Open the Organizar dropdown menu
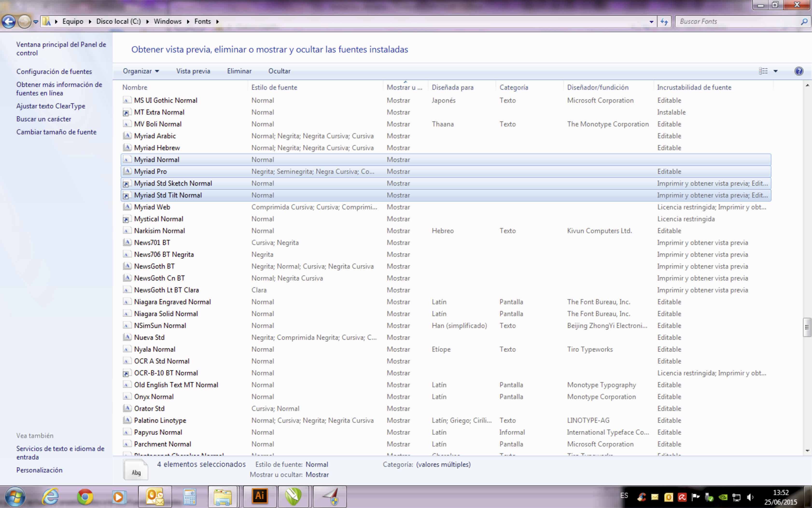 coord(141,71)
